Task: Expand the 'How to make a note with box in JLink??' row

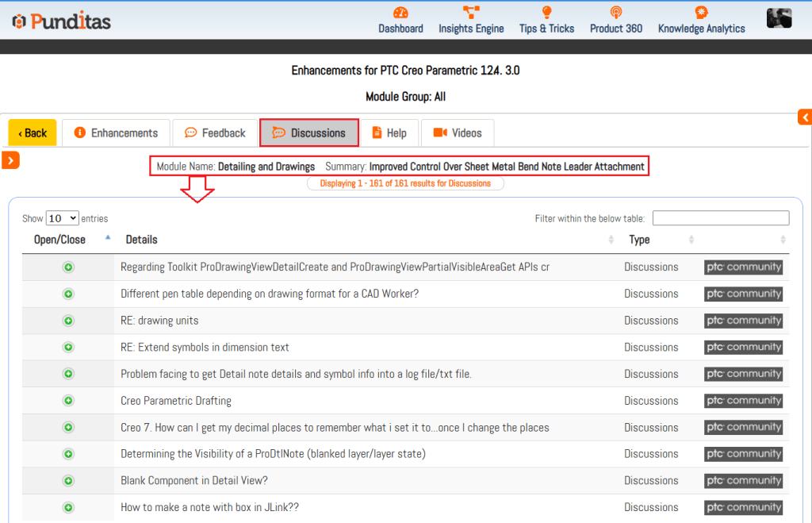Action: [x=68, y=507]
